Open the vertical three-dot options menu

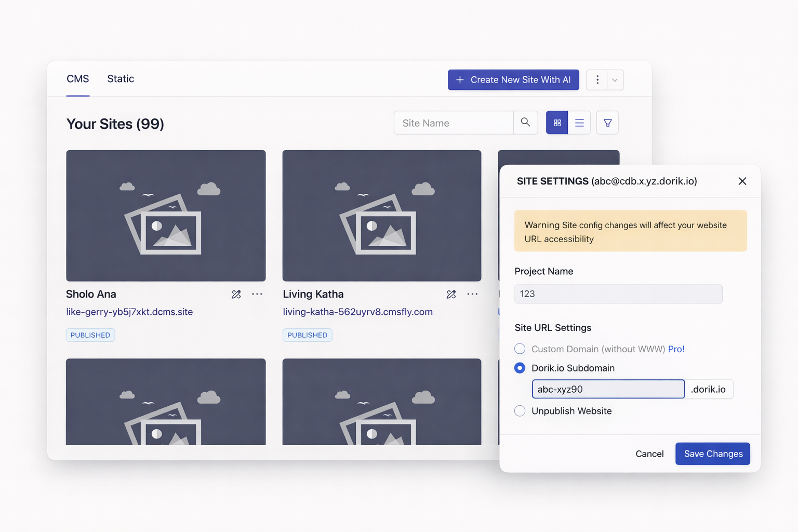597,80
